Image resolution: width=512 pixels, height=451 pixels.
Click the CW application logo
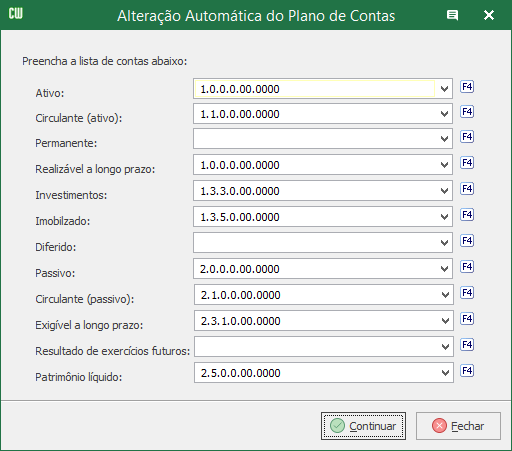coord(16,14)
